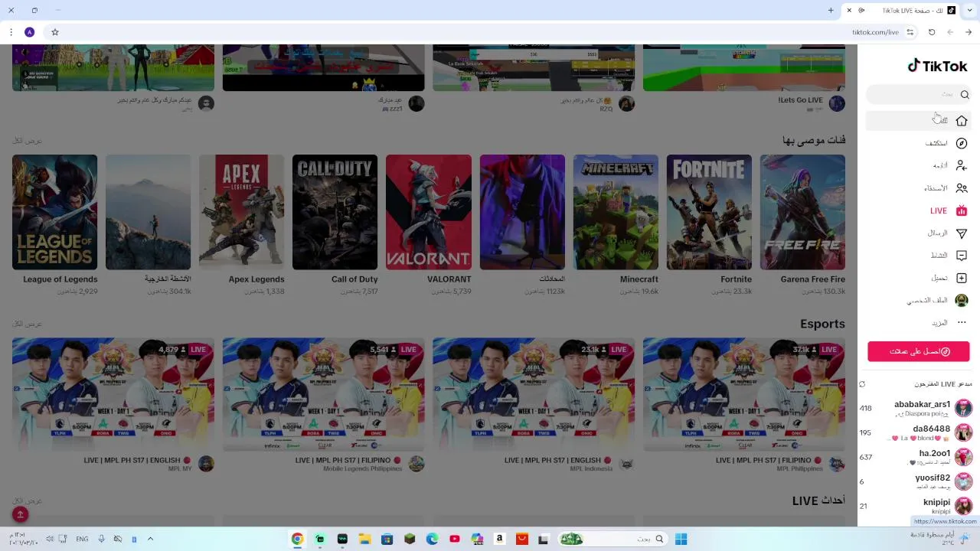The width and height of the screenshot is (980, 551).
Task: Click the search magnifier icon in TikTok sidebar
Action: coord(965,95)
